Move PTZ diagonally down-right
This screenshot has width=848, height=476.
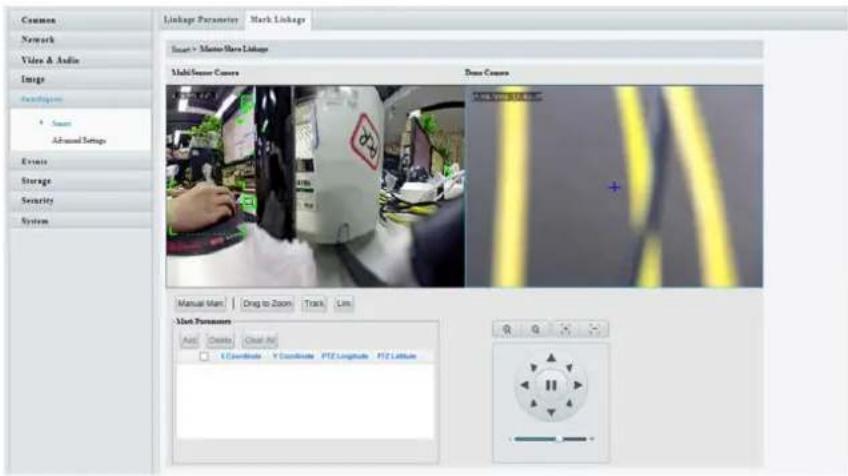[569, 404]
